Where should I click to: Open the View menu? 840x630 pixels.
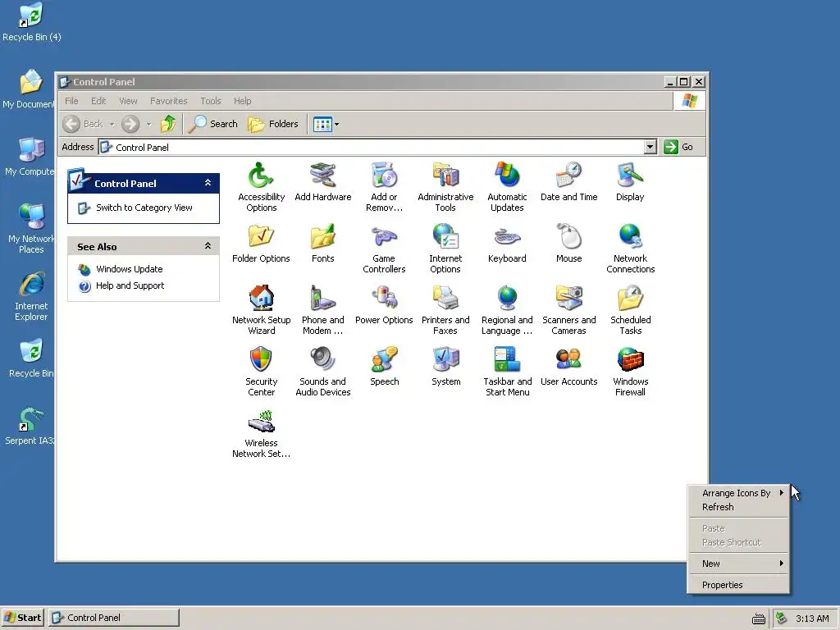point(128,101)
